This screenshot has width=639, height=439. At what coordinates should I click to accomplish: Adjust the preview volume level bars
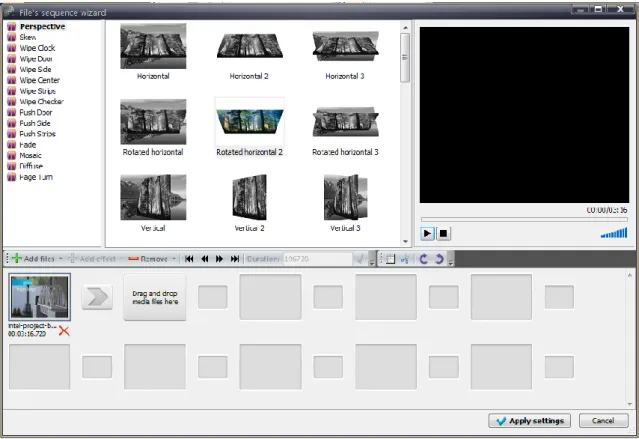[x=614, y=233]
